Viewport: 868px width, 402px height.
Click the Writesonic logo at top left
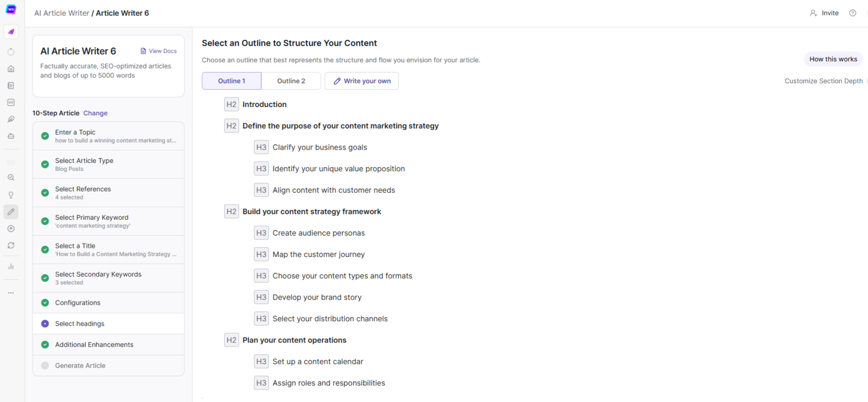coord(11,9)
